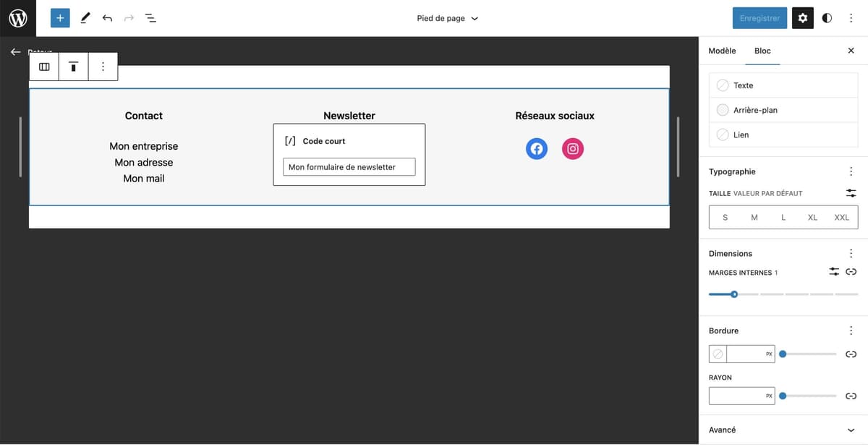Open the Typographie options kebab menu
Screen dimensions: 868x447
click(x=851, y=171)
